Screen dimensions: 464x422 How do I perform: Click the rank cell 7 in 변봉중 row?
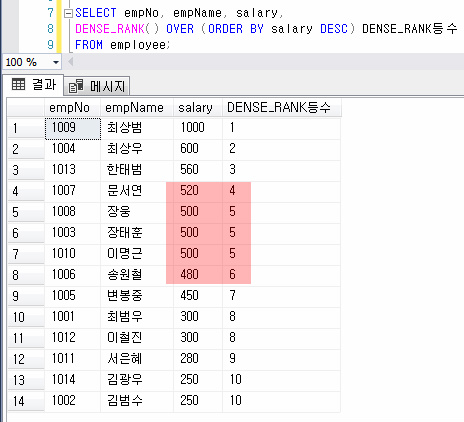(x=281, y=296)
